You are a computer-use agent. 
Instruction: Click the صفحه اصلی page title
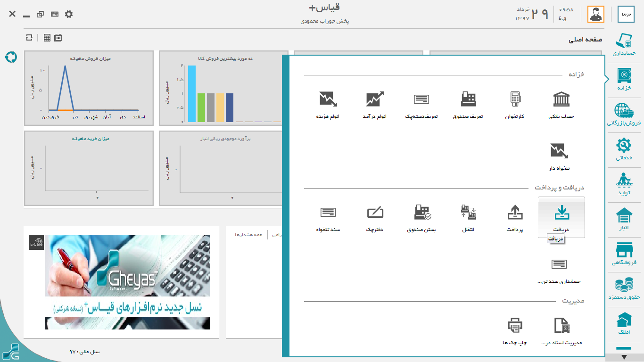pyautogui.click(x=585, y=40)
